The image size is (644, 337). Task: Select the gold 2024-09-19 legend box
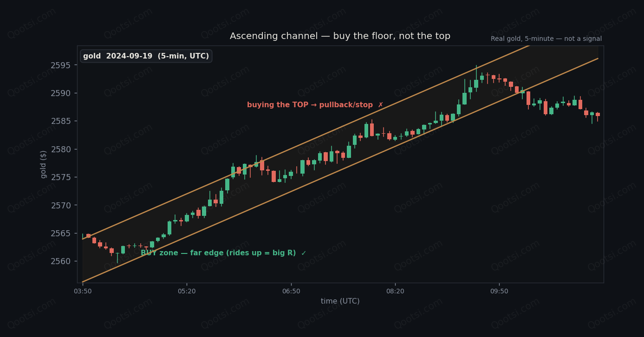pyautogui.click(x=146, y=56)
